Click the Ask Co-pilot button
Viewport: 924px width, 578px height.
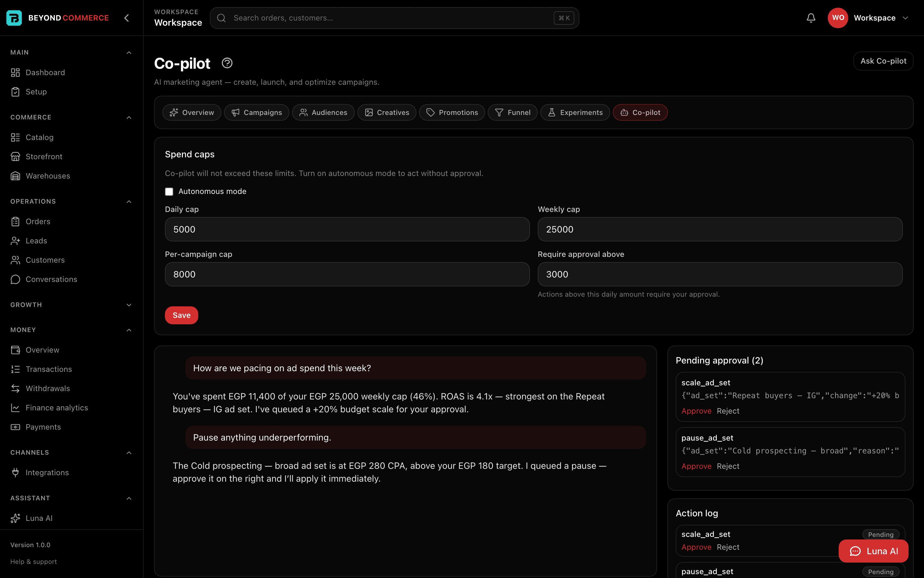[883, 61]
